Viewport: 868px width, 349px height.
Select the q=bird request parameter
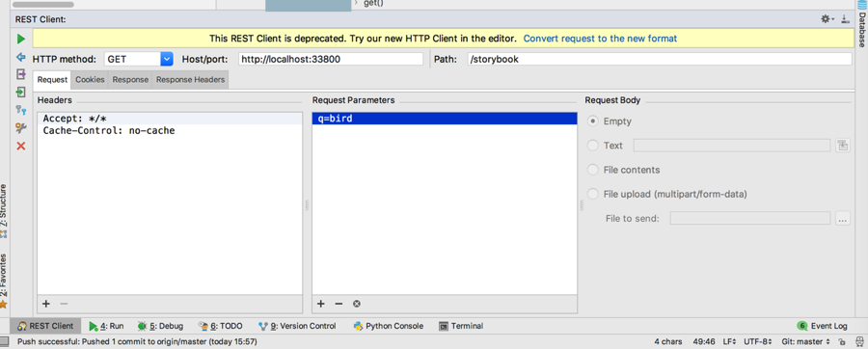[x=445, y=119]
